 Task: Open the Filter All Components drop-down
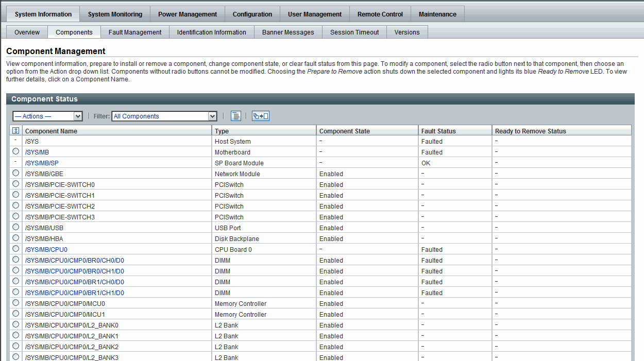pos(164,116)
